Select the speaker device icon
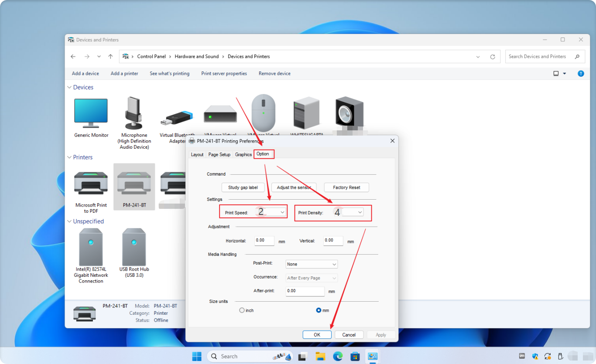The image size is (596, 364). 349,112
